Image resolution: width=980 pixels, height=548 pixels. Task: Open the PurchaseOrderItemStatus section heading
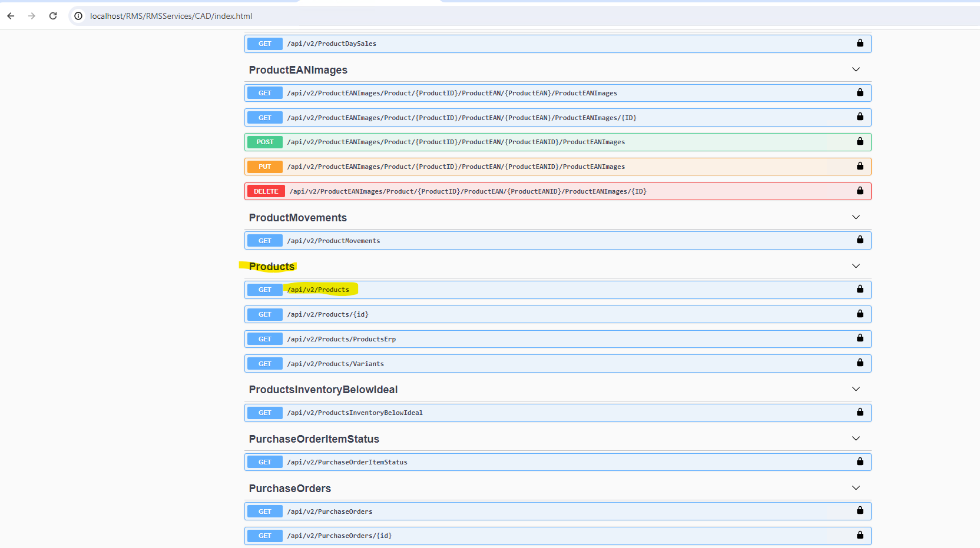click(x=314, y=439)
